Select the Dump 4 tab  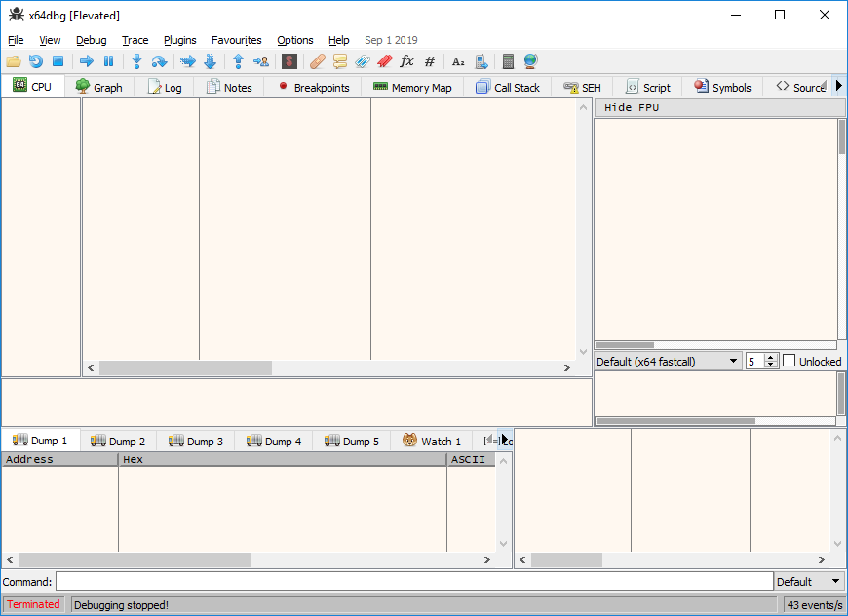[x=274, y=441]
